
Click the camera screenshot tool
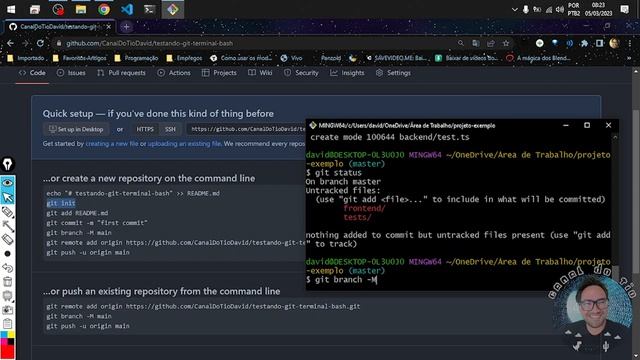7,310
